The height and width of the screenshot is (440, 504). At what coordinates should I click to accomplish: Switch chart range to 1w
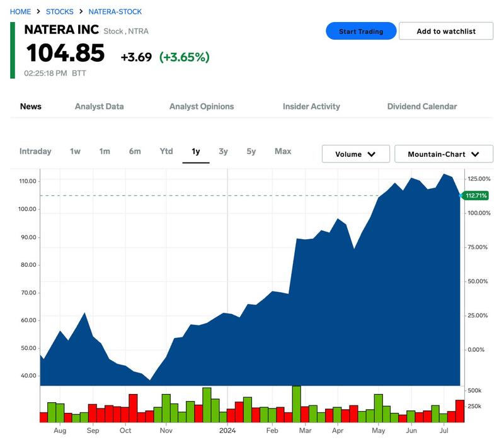point(75,151)
